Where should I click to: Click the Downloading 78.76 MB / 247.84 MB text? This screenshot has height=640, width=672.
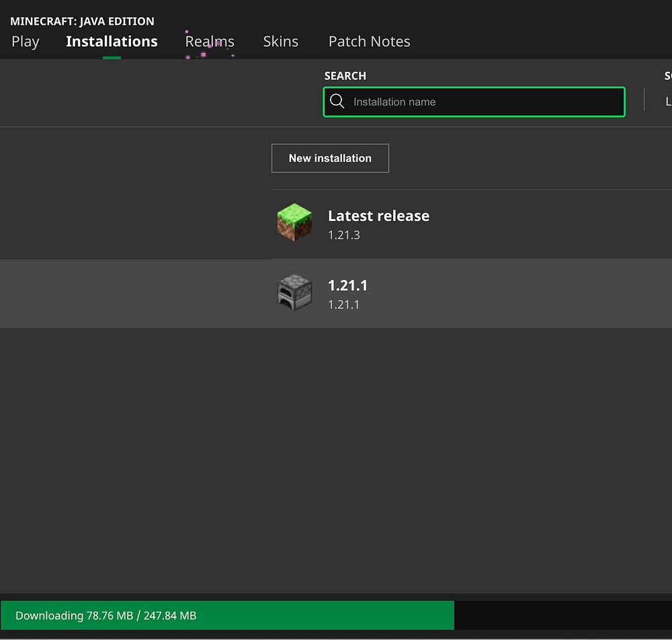click(x=106, y=616)
